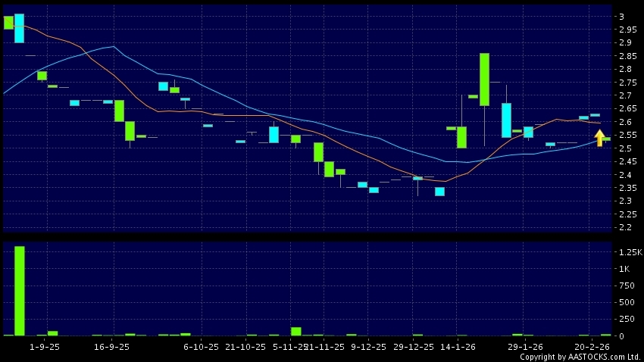The image size is (644, 362).
Task: Click the tallest green volume bar
Action: tap(19, 291)
